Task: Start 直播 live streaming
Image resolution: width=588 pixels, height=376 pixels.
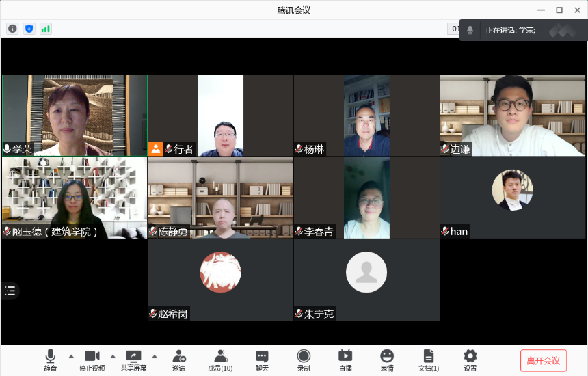Action: click(345, 360)
